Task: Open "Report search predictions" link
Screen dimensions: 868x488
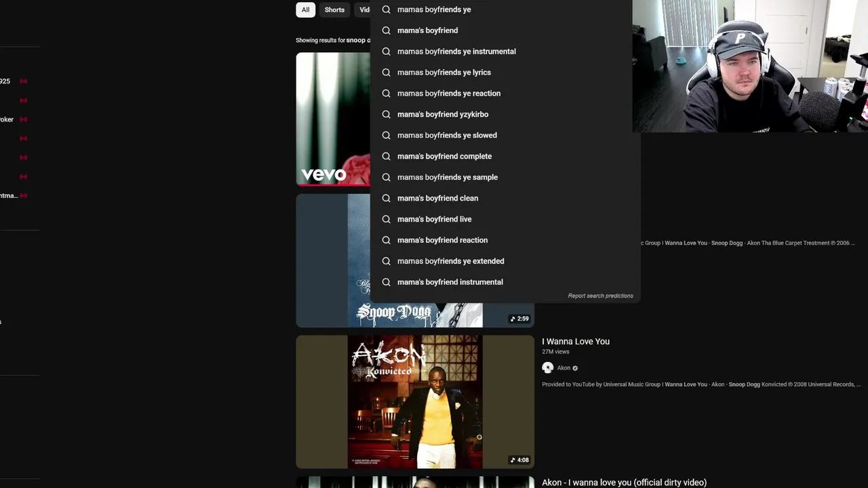Action: 600,296
